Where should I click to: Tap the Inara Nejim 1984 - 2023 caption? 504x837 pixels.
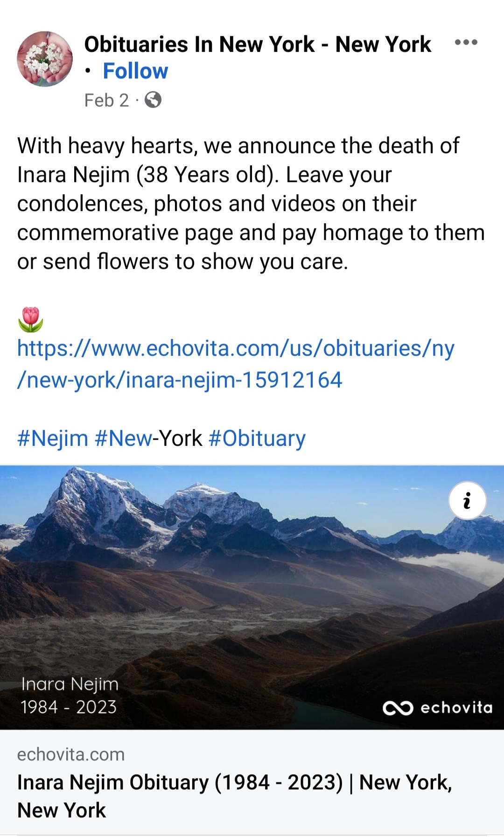click(70, 696)
